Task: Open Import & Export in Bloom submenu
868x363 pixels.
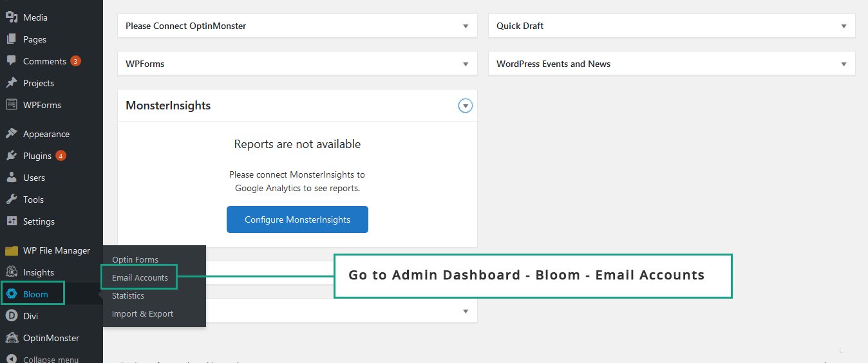Action: [x=142, y=314]
